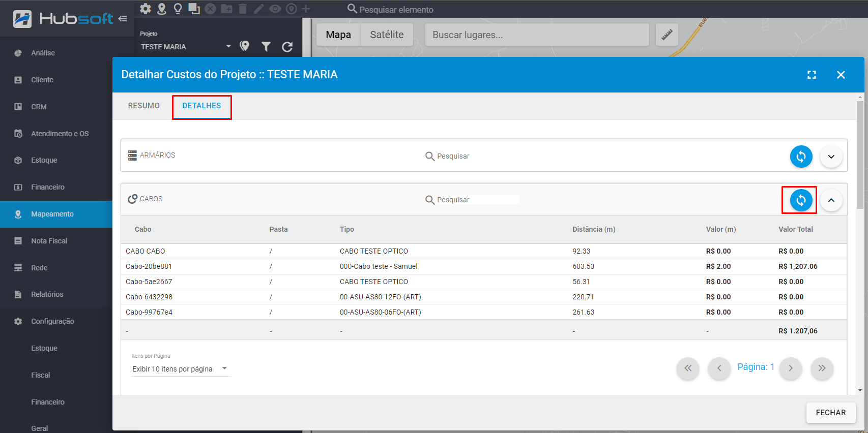Viewport: 868px width, 433px height.
Task: Click the pencil edit toolbar icon
Action: (x=259, y=9)
